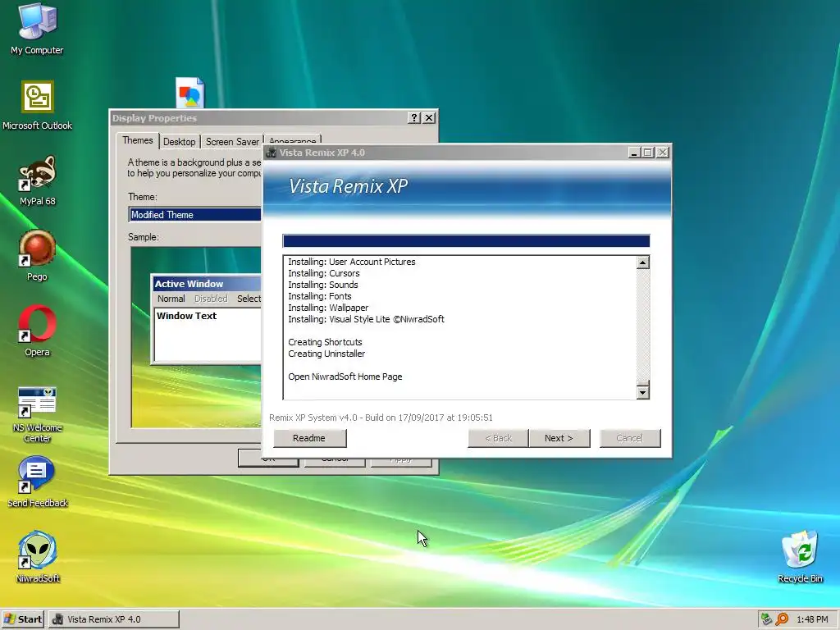Image resolution: width=840 pixels, height=630 pixels.
Task: Launch the MyPal 68 browser shortcut
Action: pyautogui.click(x=37, y=181)
